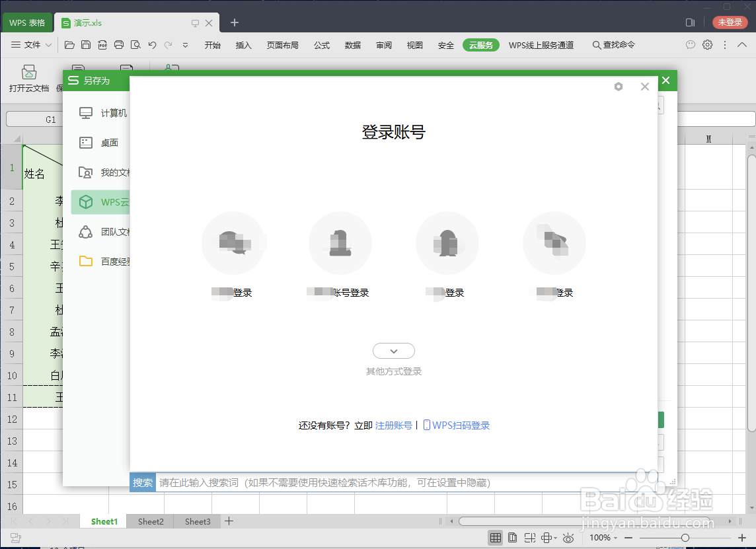Open the feedback smiley icon

point(691,45)
